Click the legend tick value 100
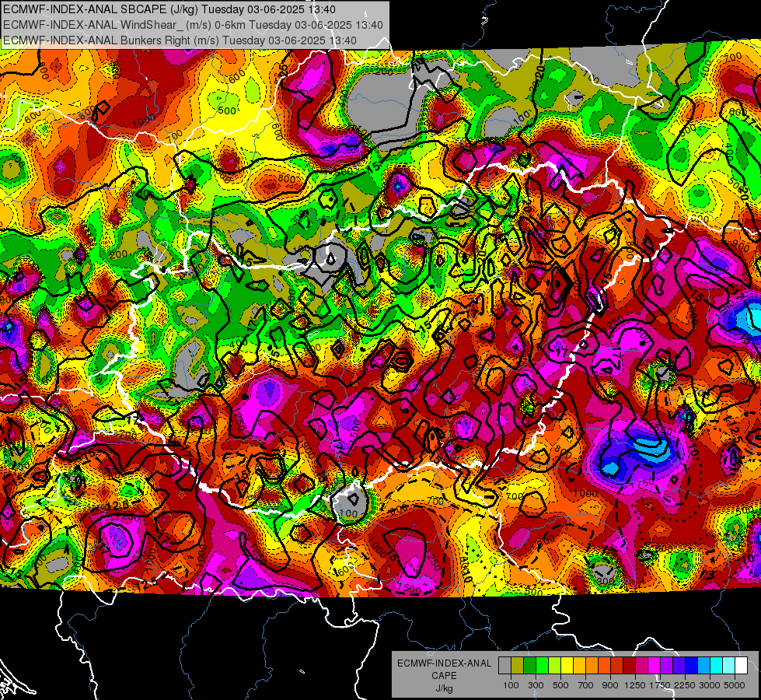The height and width of the screenshot is (700, 761). point(511,685)
